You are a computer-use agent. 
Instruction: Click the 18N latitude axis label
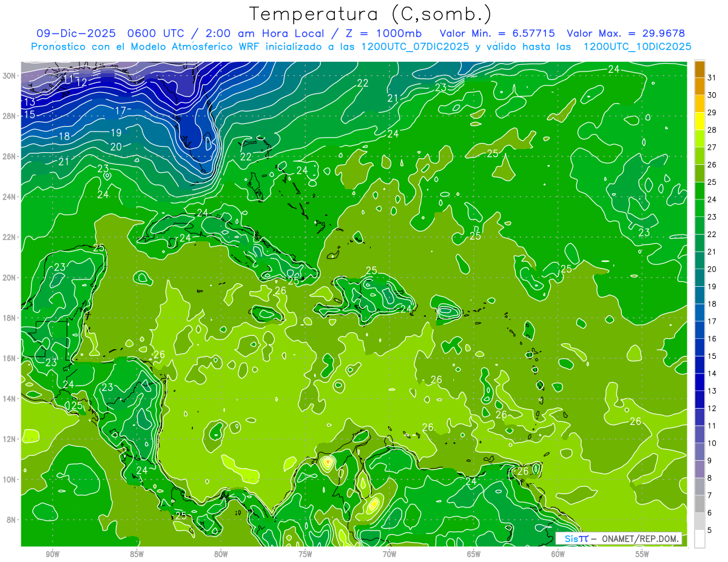click(x=10, y=318)
